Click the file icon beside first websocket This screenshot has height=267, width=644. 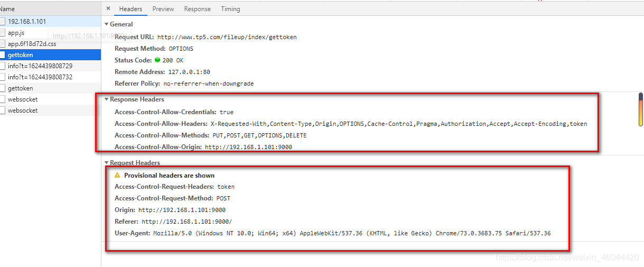[2, 99]
